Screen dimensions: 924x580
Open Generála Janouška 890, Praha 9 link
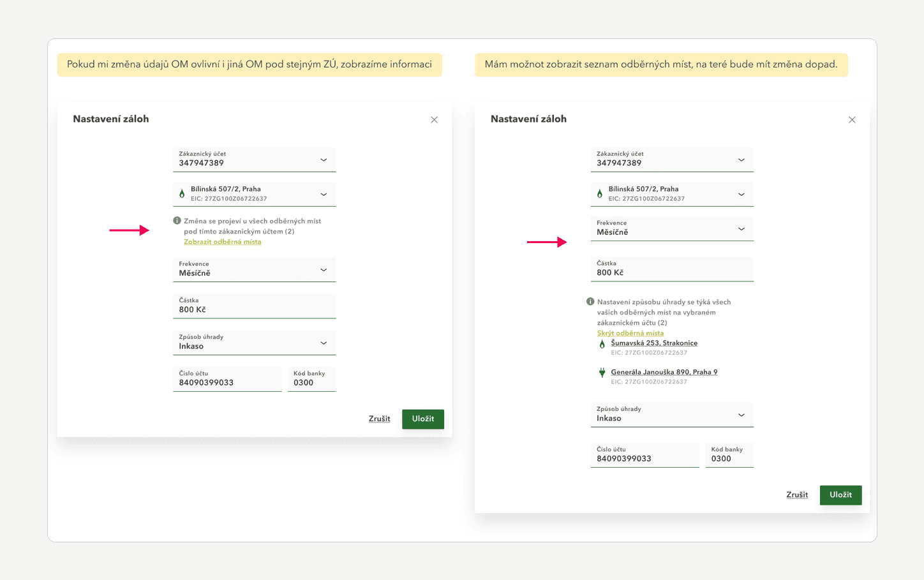click(x=664, y=372)
